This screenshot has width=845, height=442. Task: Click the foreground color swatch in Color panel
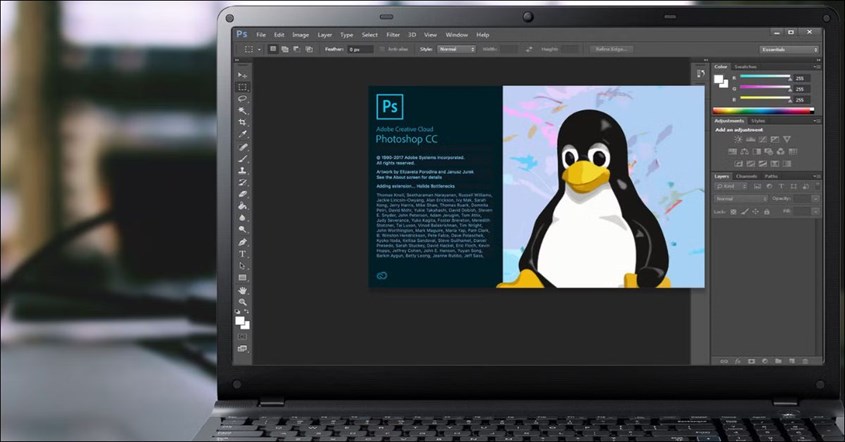point(719,79)
